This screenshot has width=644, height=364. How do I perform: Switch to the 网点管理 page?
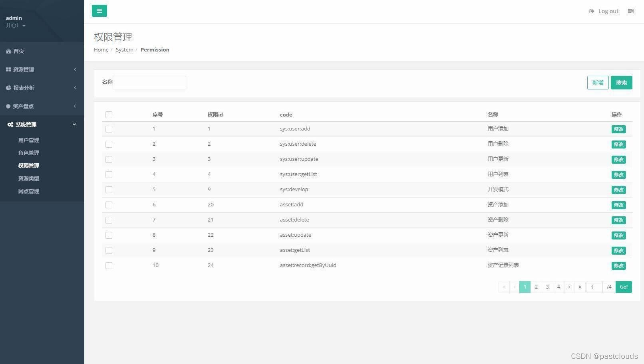(29, 191)
